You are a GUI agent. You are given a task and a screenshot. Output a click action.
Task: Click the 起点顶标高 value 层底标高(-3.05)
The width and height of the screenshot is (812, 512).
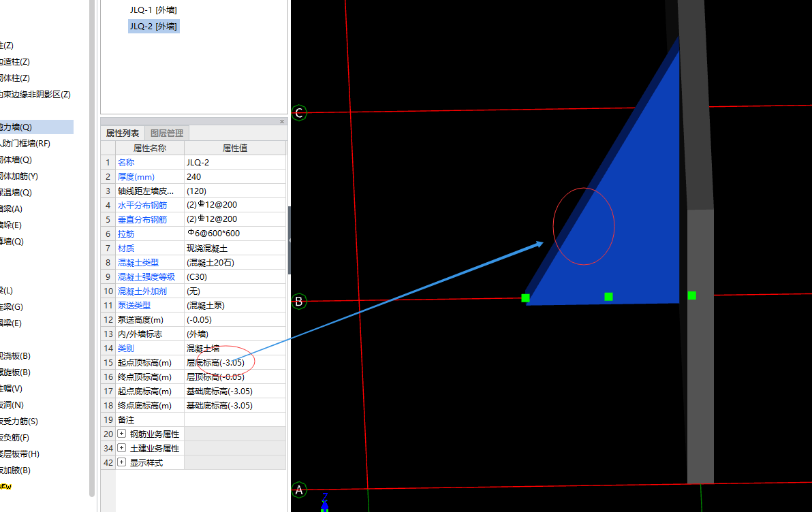point(234,362)
